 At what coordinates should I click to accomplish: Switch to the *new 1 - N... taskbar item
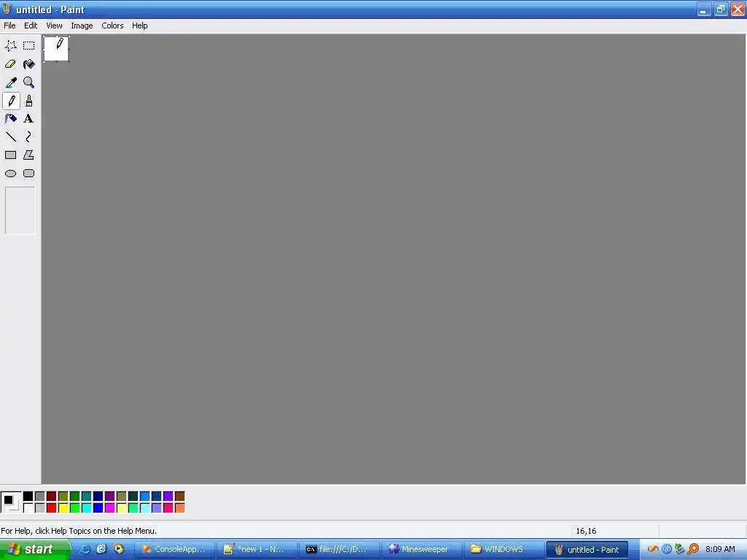coord(257,550)
